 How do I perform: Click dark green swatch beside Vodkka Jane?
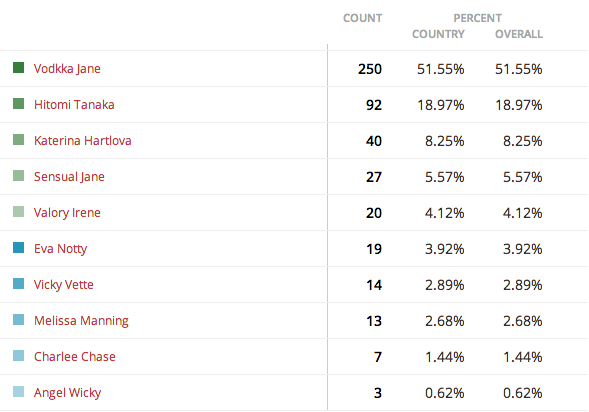18,68
